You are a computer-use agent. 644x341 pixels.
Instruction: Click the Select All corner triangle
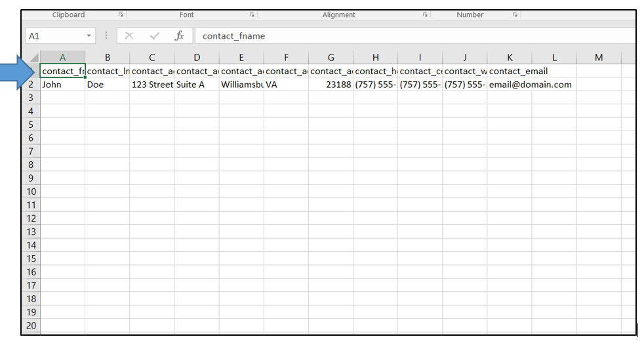click(x=34, y=58)
